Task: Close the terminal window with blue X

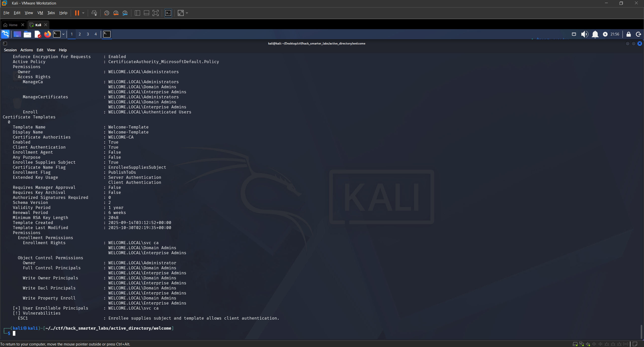Action: 640,44
